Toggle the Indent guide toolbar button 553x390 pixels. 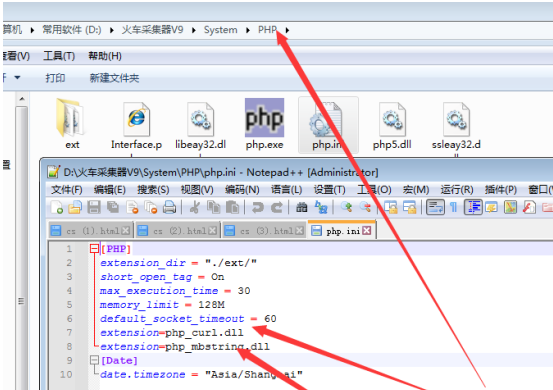point(473,207)
